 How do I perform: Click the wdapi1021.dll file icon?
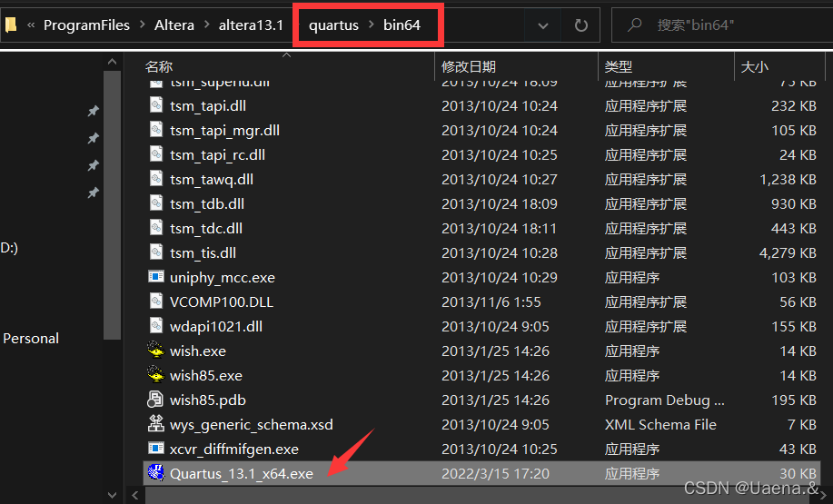pos(155,325)
